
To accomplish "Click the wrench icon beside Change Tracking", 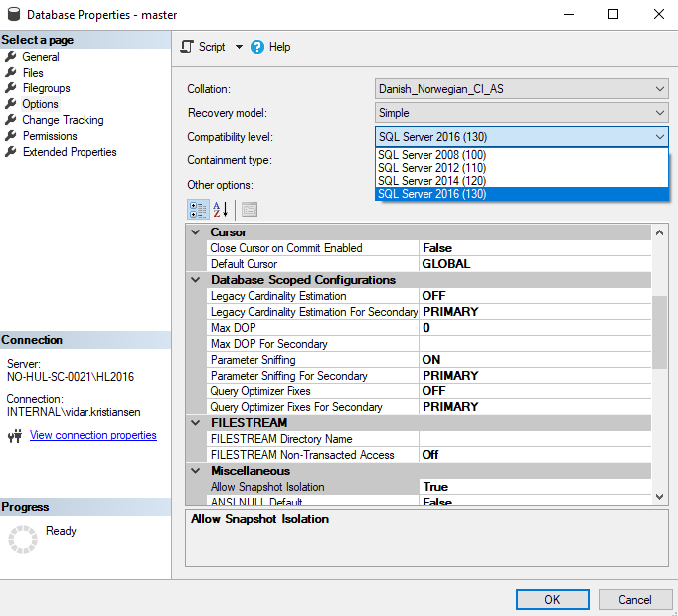I will (x=10, y=120).
